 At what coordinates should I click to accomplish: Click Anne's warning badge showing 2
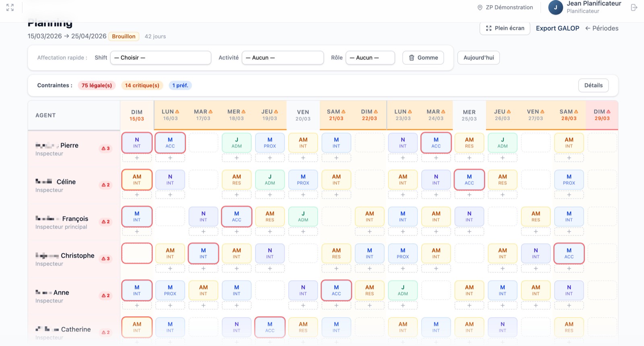coord(105,296)
